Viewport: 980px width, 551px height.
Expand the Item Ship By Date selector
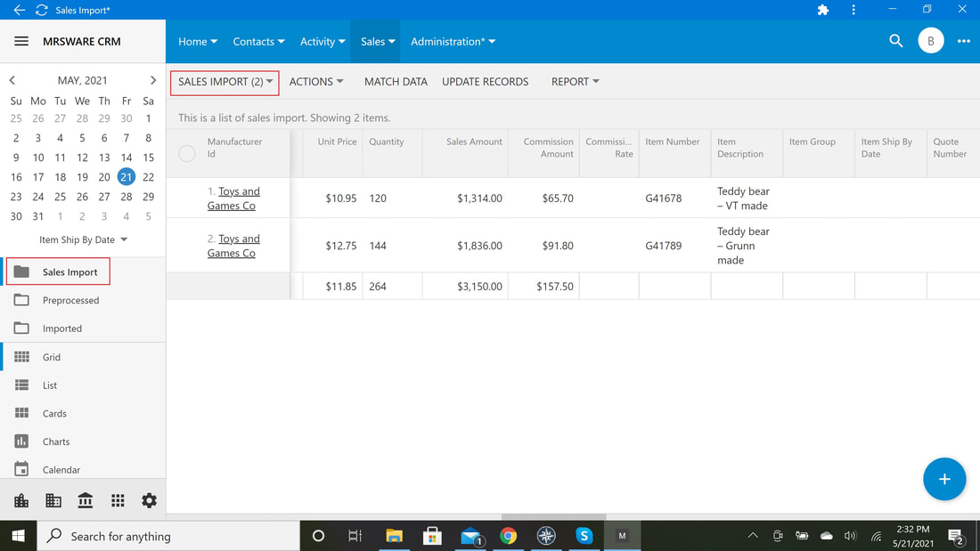pos(83,239)
